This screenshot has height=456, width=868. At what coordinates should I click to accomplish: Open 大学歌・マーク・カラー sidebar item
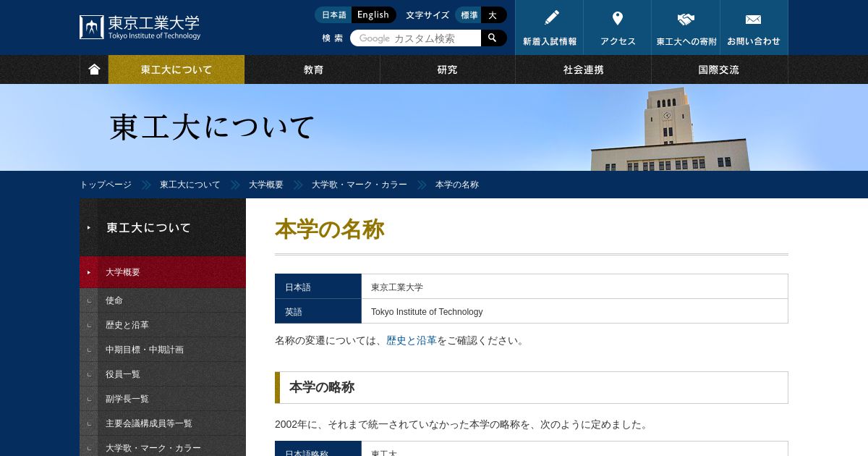(163, 447)
